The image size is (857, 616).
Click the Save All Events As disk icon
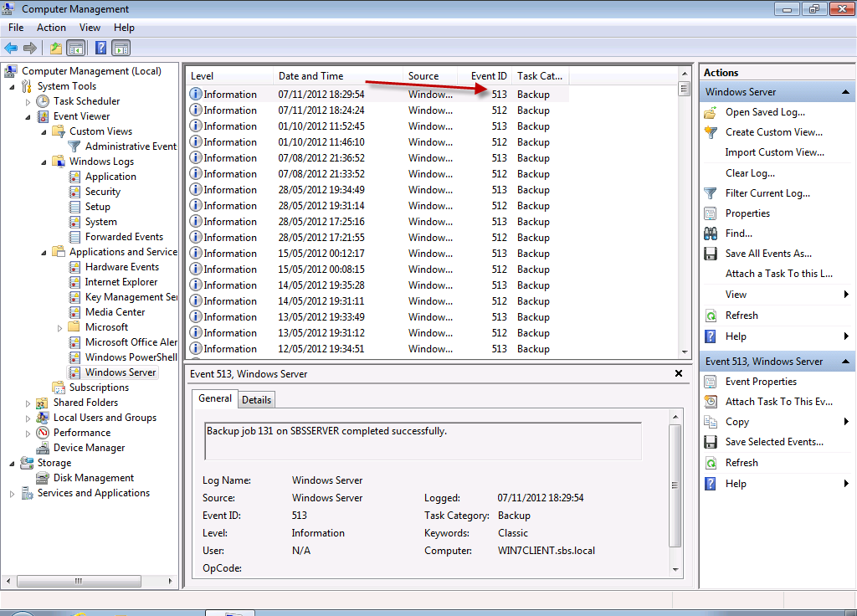(711, 254)
